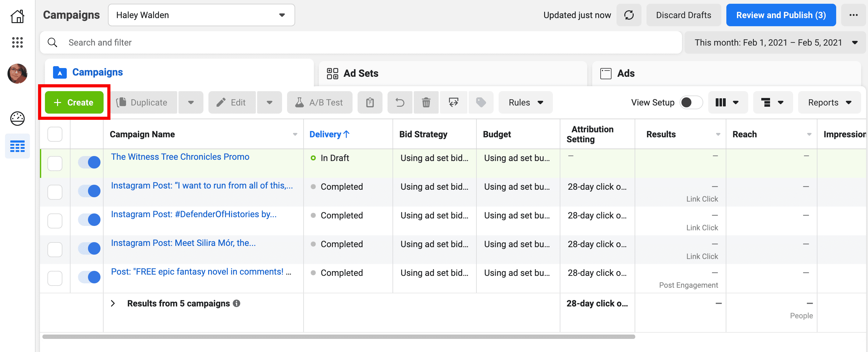Viewport: 868px width, 352px height.
Task: Check the select-all campaigns checkbox
Action: [55, 134]
